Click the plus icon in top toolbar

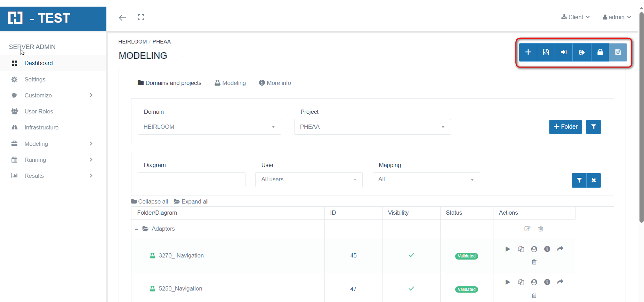pos(528,52)
